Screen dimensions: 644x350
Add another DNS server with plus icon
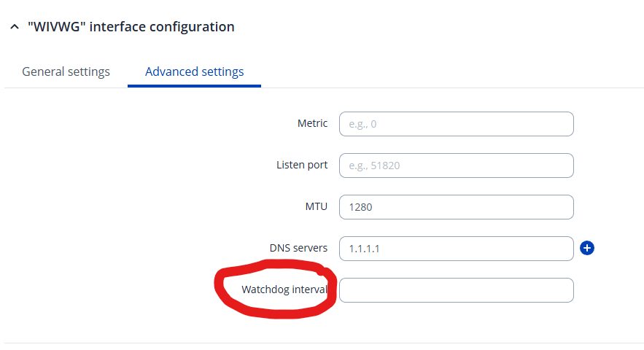(x=587, y=249)
